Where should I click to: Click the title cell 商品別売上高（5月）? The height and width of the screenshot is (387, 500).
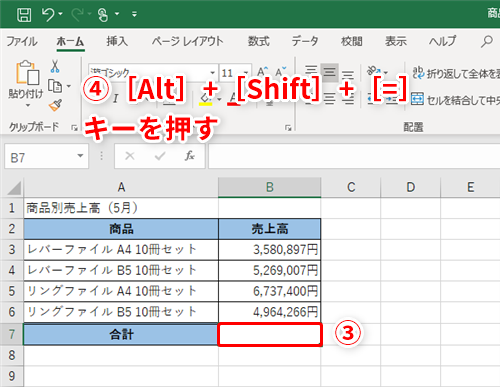tap(121, 208)
